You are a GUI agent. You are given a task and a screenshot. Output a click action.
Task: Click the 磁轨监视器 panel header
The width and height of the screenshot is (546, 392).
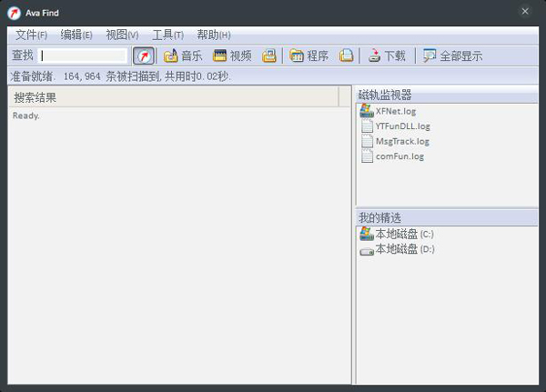[x=447, y=95]
